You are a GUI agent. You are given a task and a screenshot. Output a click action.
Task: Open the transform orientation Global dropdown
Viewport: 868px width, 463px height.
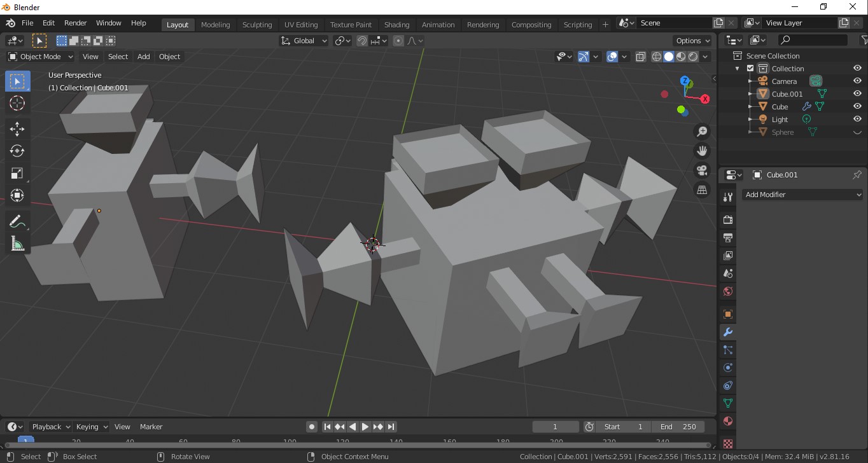pos(304,40)
